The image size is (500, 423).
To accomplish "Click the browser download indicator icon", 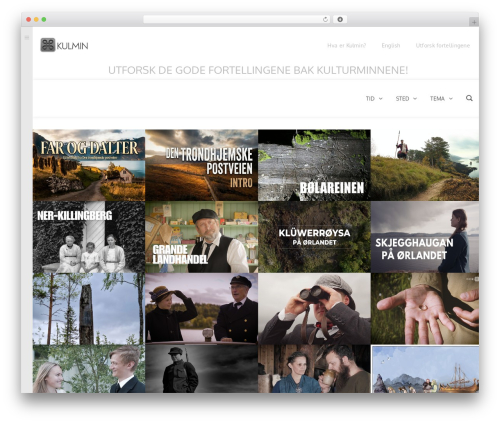I will tap(340, 20).
